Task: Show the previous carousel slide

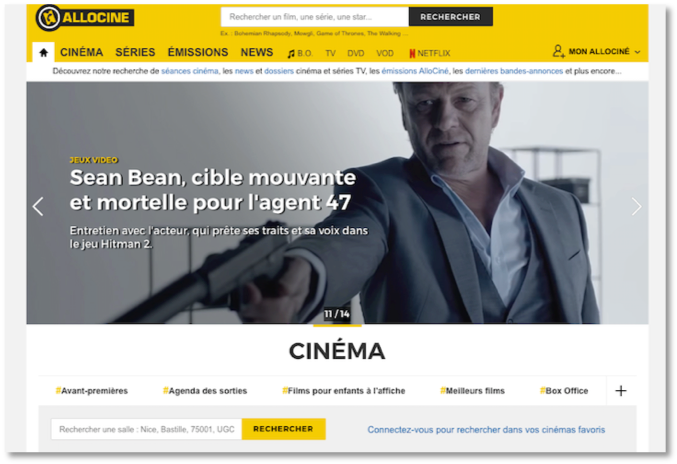Action: (38, 206)
